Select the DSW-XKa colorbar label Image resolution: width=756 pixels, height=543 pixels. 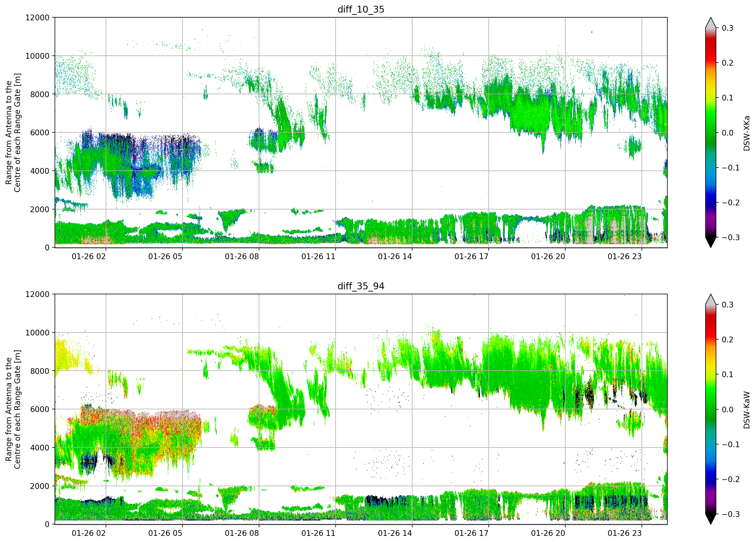[747, 133]
